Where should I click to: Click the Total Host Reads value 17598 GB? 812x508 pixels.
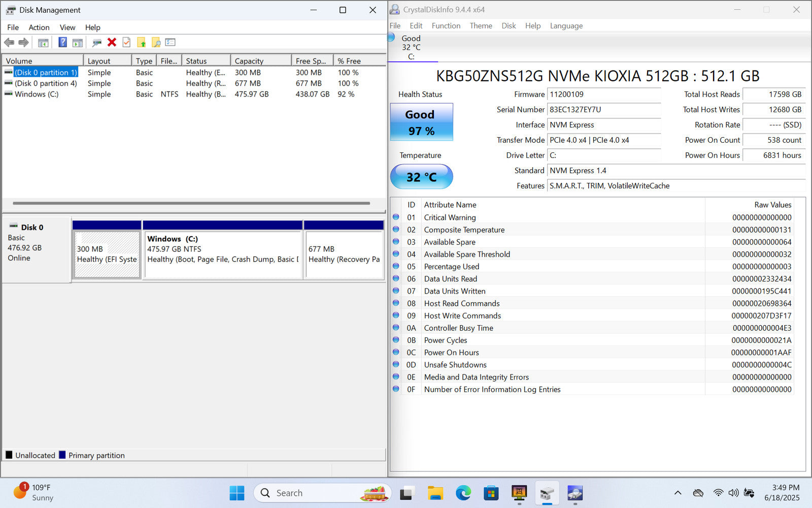[774, 94]
